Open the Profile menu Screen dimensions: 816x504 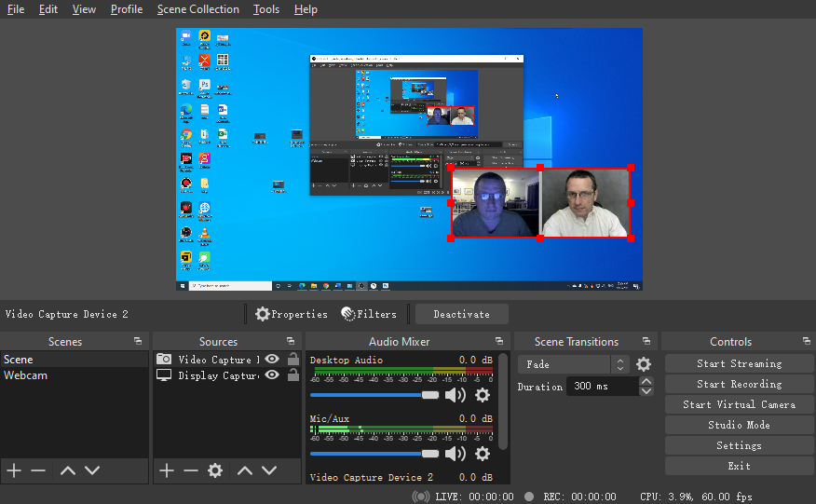pos(127,9)
